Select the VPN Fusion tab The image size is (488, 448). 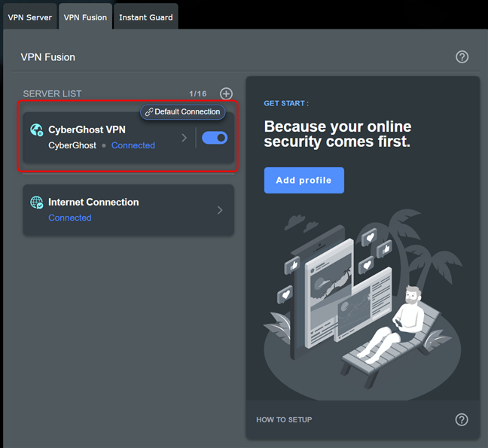[x=85, y=17]
